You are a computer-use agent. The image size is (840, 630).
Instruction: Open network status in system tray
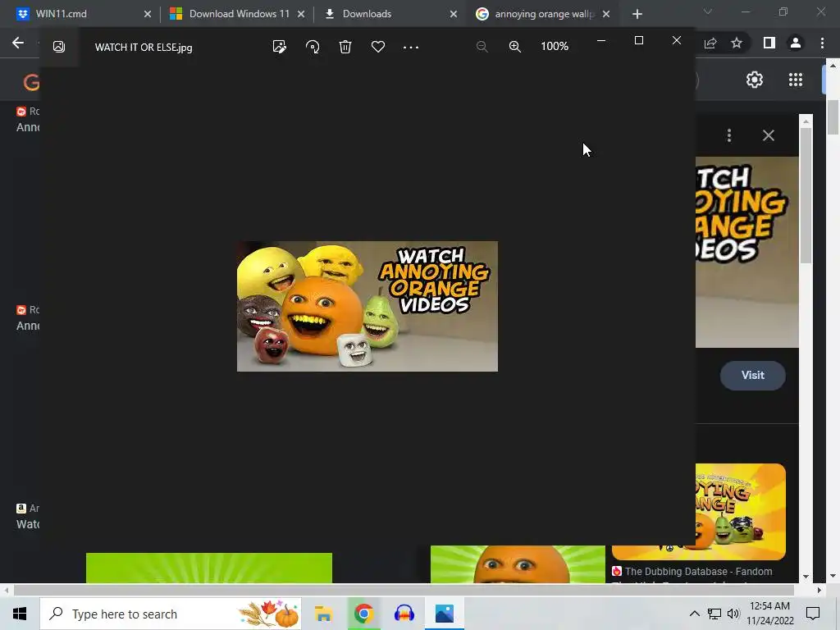tap(714, 614)
